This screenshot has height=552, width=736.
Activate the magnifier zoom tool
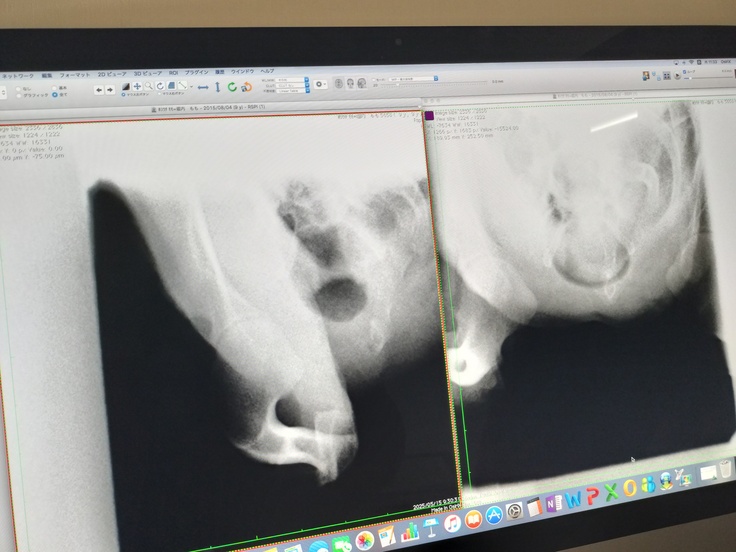[x=148, y=87]
